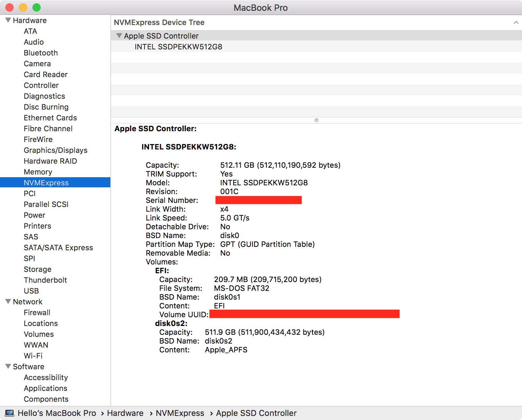Click NVMExpress in the path bar

(180, 413)
